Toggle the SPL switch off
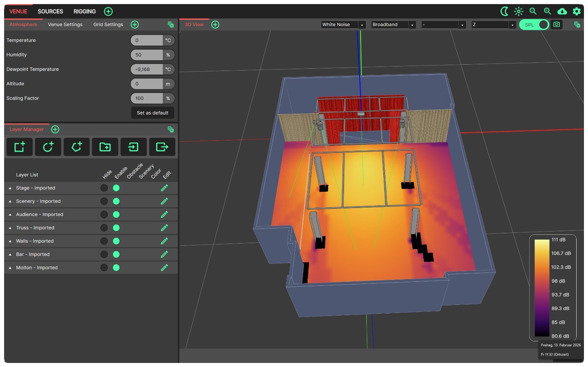Image resolution: width=588 pixels, height=367 pixels. coord(534,25)
